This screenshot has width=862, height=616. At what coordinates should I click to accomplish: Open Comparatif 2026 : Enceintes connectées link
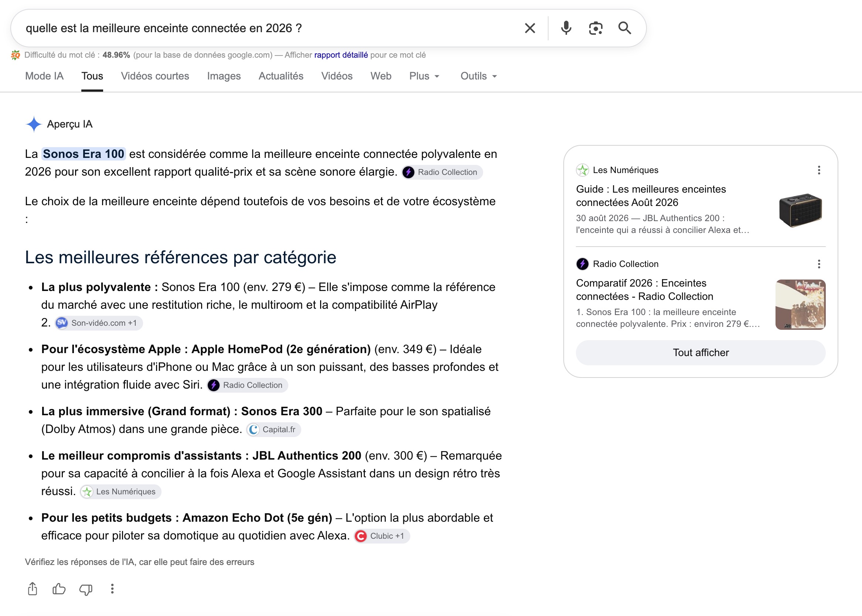click(x=645, y=290)
